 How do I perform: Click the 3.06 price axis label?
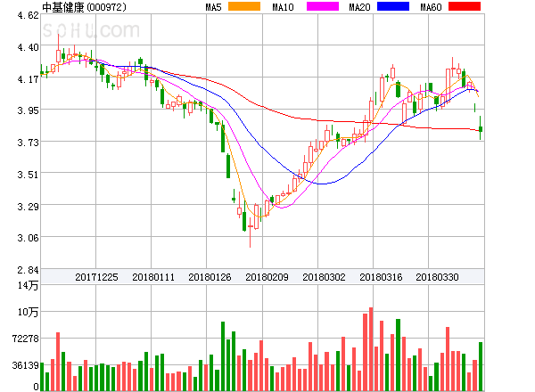click(28, 238)
